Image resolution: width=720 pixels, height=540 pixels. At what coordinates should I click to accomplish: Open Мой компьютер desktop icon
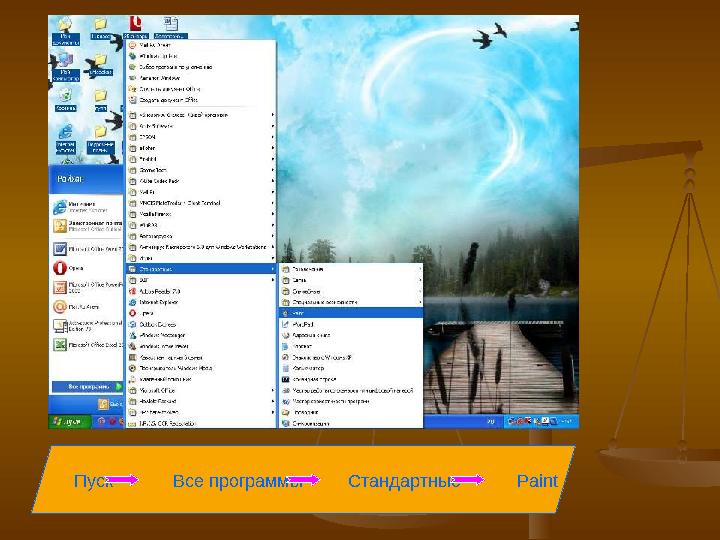pos(65,68)
